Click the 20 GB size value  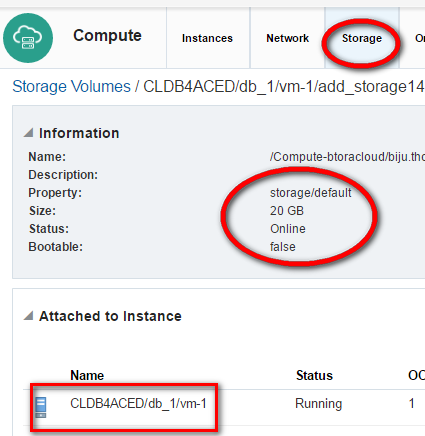point(287,211)
